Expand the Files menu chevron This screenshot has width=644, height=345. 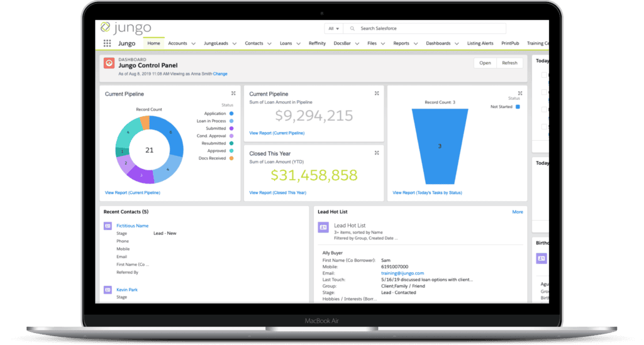point(383,43)
